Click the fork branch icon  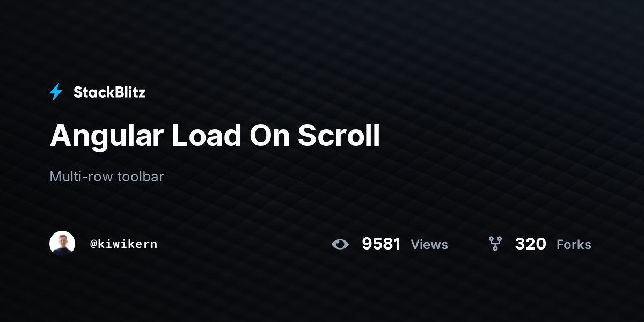tap(495, 244)
